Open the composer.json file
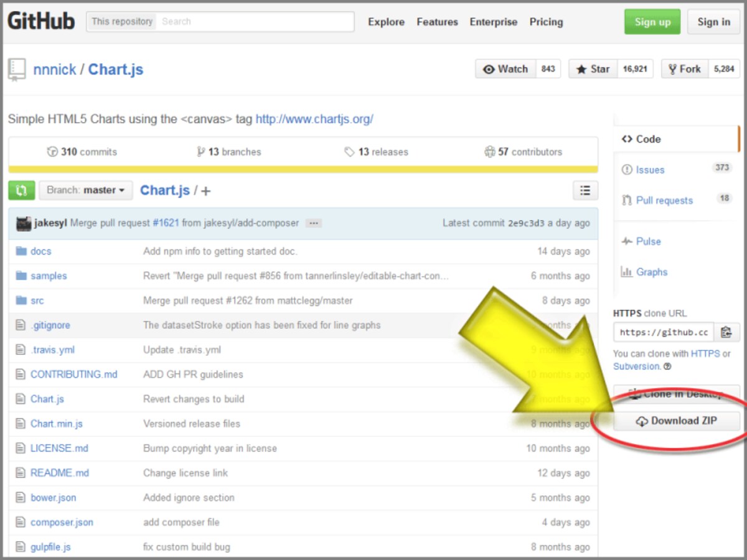The width and height of the screenshot is (747, 560). pyautogui.click(x=62, y=522)
